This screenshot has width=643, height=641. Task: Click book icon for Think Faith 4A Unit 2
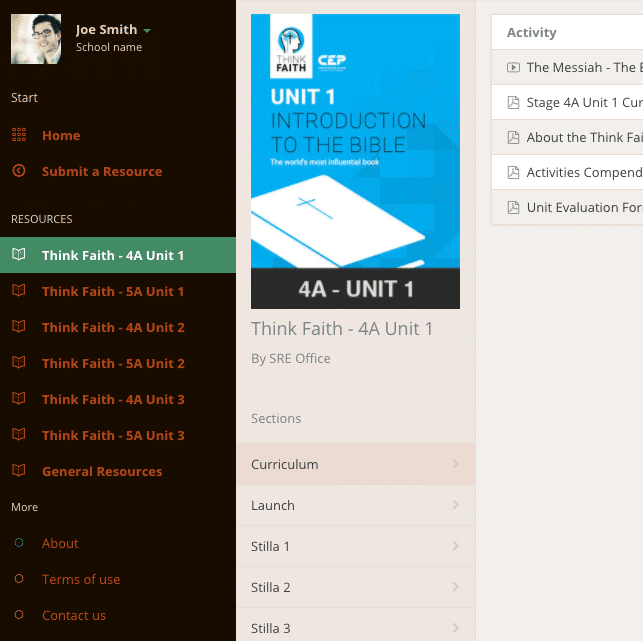click(19, 327)
